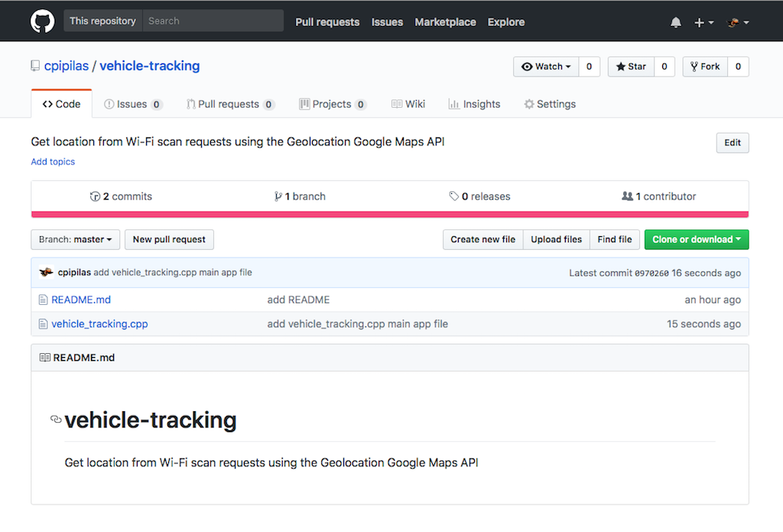Open the notifications bell
The width and height of the screenshot is (783, 532).
tap(676, 22)
